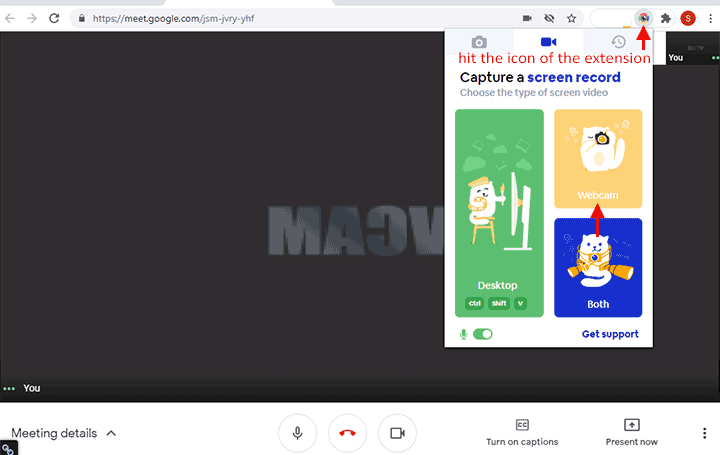Viewport: 720px width, 455px height.
Task: Click the ctrl shortcut key badge
Action: [x=474, y=303]
